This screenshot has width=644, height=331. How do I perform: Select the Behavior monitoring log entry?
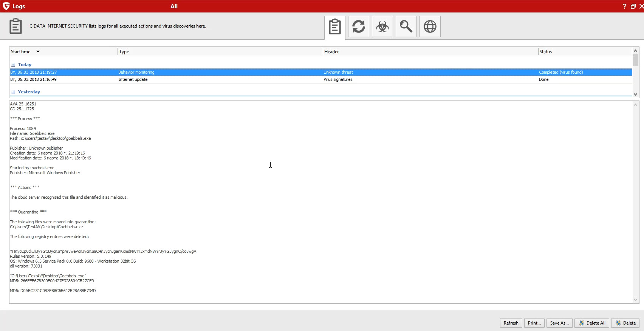(321, 72)
